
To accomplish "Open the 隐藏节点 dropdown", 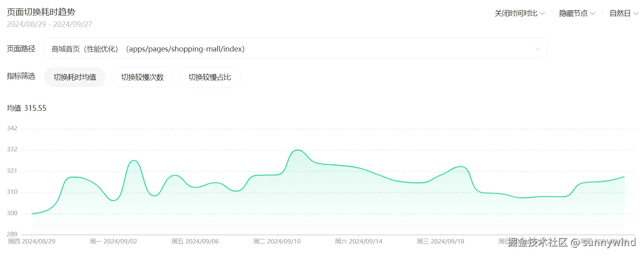I will 577,13.
